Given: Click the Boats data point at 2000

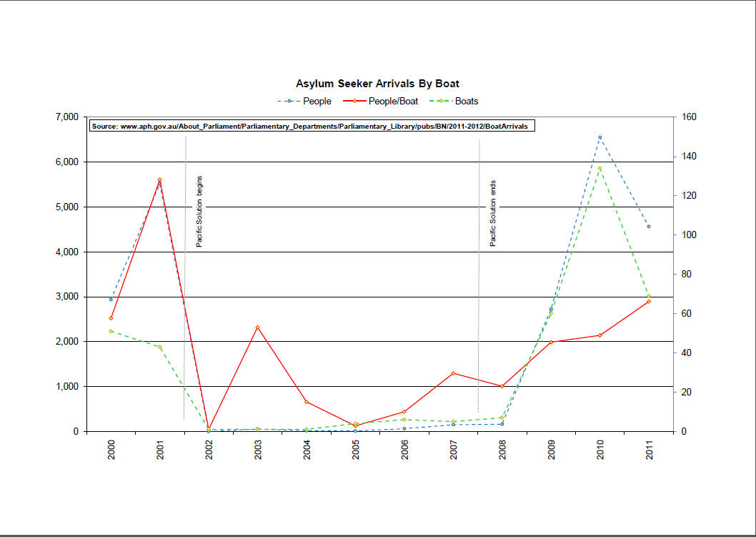Looking at the screenshot, I should pyautogui.click(x=111, y=331).
